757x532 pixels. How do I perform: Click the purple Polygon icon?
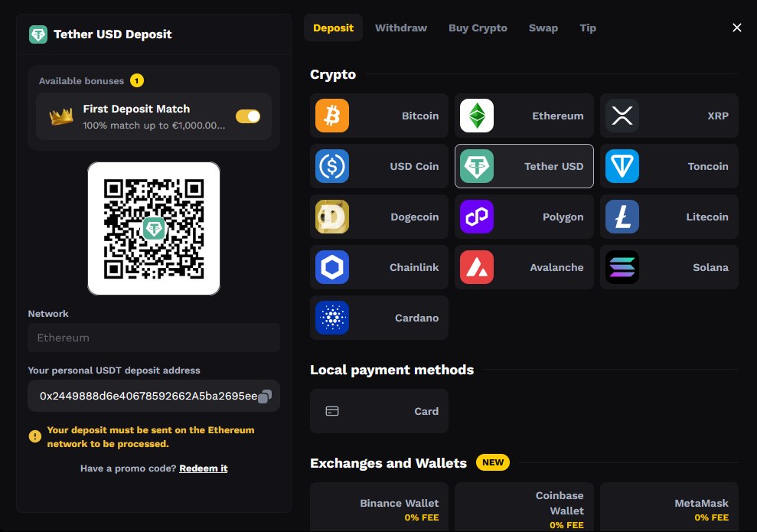[477, 217]
